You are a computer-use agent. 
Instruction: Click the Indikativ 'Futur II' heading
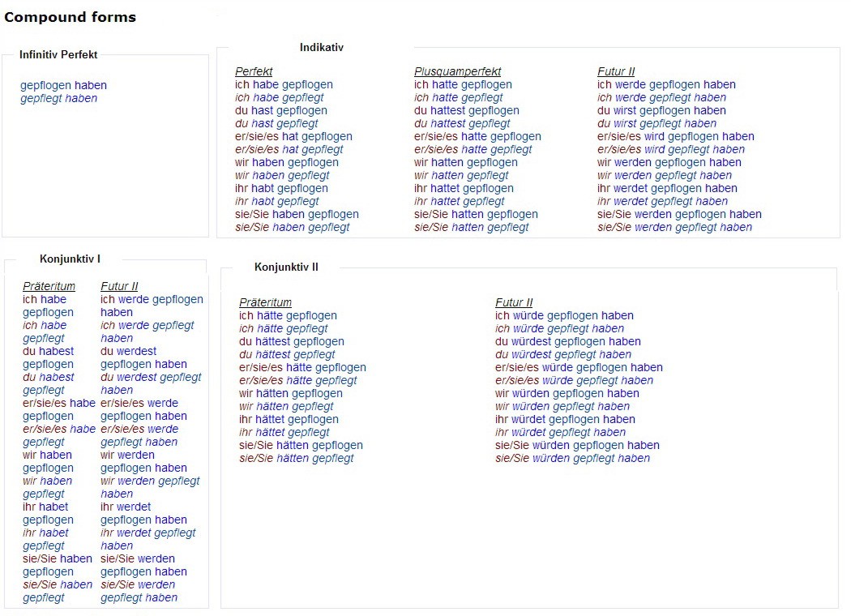pos(616,71)
